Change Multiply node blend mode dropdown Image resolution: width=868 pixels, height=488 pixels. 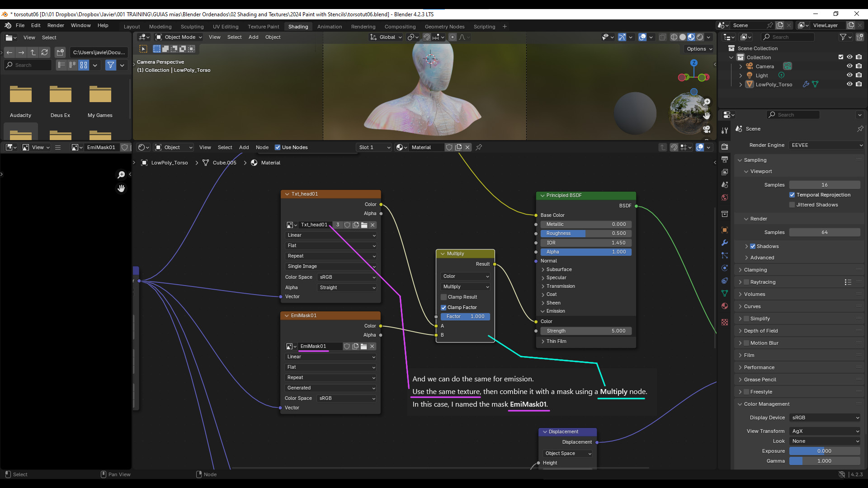click(x=465, y=287)
